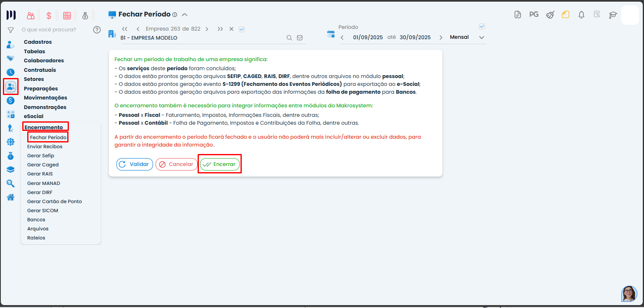Open the Enviar Recibos submenu item
This screenshot has height=308, width=644.
click(x=45, y=147)
